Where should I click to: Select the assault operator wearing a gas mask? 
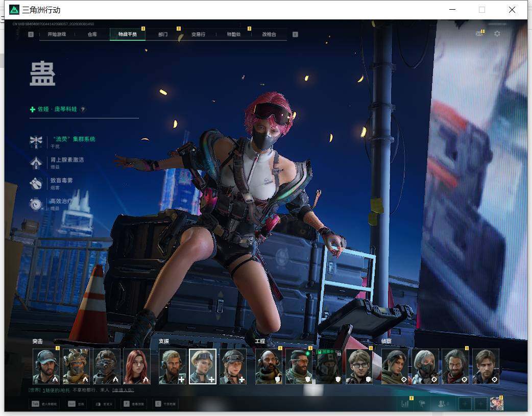point(107,366)
